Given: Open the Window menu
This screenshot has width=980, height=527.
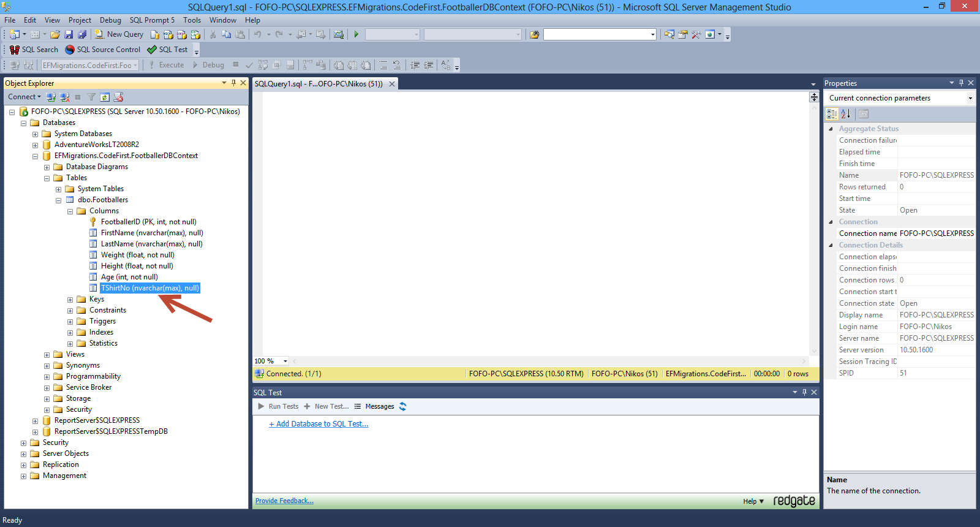Looking at the screenshot, I should (x=223, y=20).
